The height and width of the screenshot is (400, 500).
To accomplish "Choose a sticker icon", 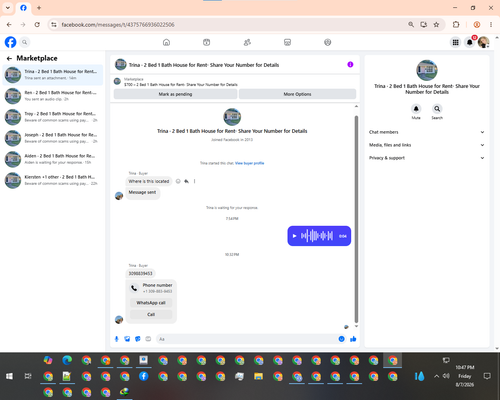I will tap(138, 339).
